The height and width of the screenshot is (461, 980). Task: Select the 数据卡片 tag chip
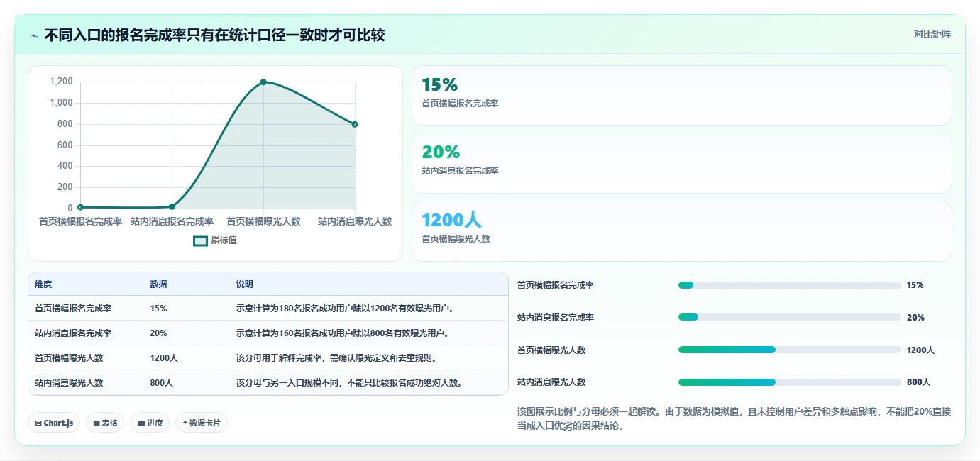(x=202, y=423)
